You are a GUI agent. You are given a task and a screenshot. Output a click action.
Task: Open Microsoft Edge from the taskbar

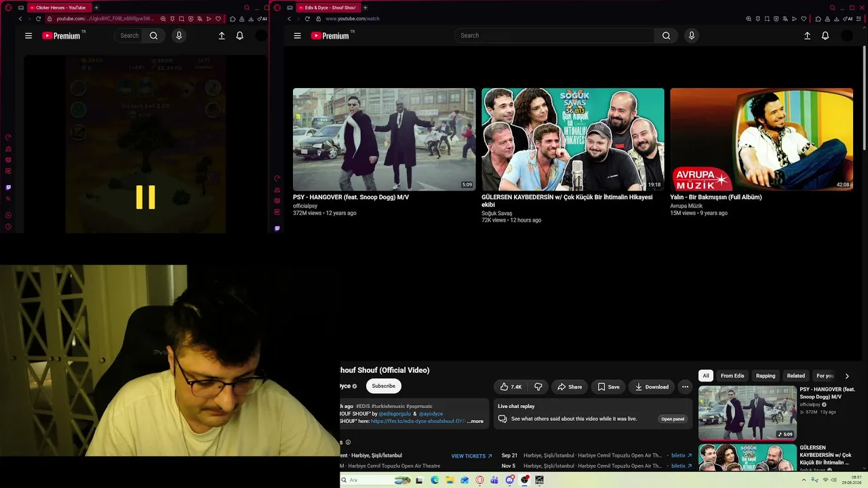[x=435, y=480]
